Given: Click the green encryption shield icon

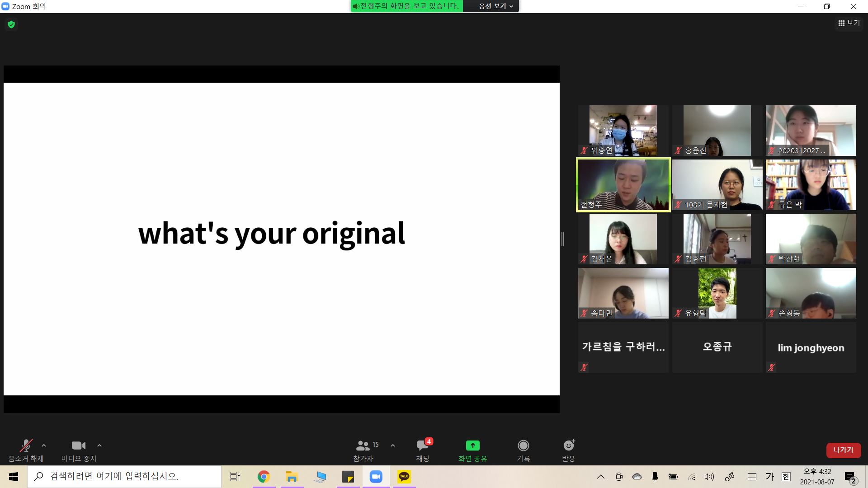Looking at the screenshot, I should tap(11, 24).
